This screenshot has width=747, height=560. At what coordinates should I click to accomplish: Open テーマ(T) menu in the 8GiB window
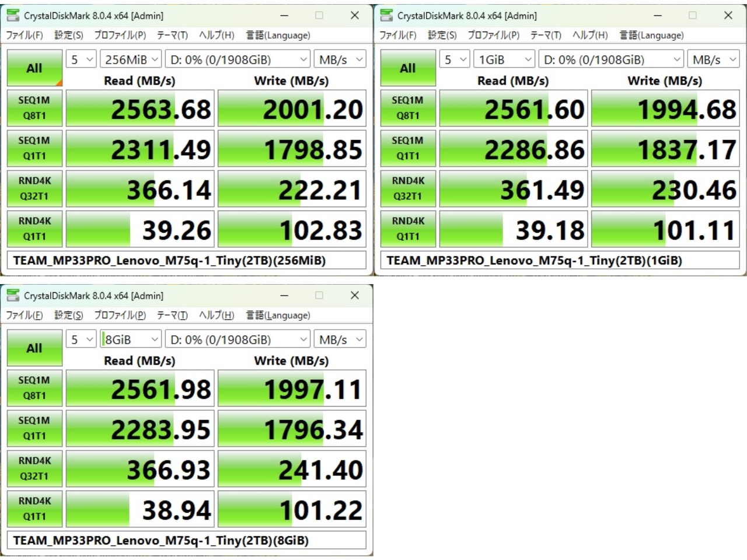(172, 315)
